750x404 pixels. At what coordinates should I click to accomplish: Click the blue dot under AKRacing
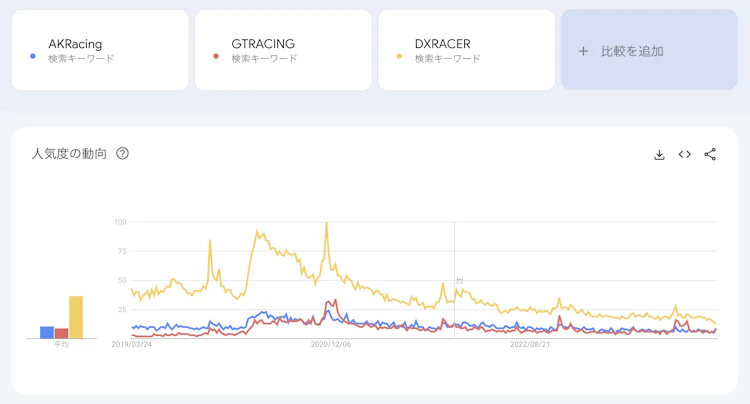[35, 57]
